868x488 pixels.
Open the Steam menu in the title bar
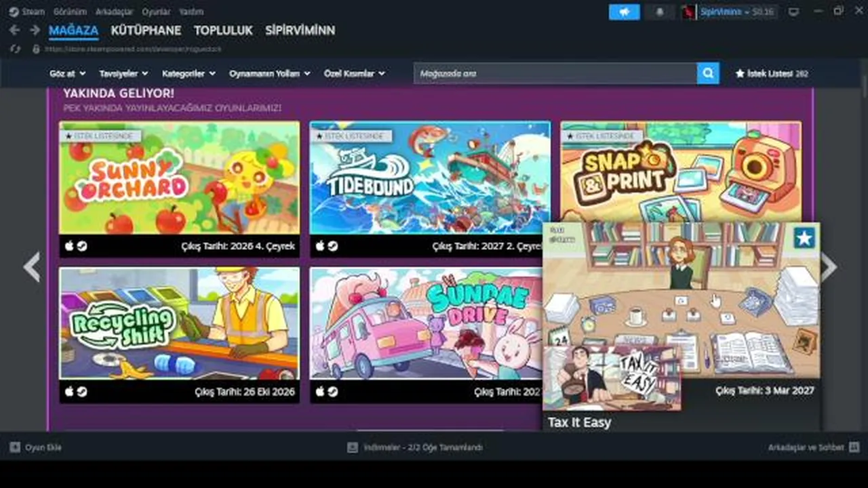(28, 12)
